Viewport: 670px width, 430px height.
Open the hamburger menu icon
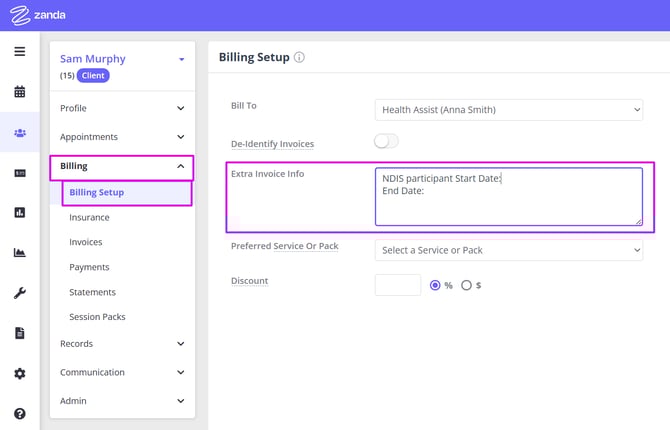[19, 52]
